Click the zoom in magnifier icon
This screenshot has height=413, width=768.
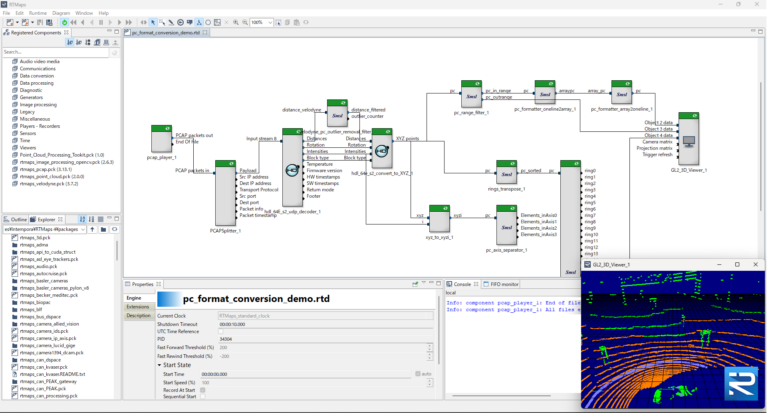pyautogui.click(x=236, y=23)
